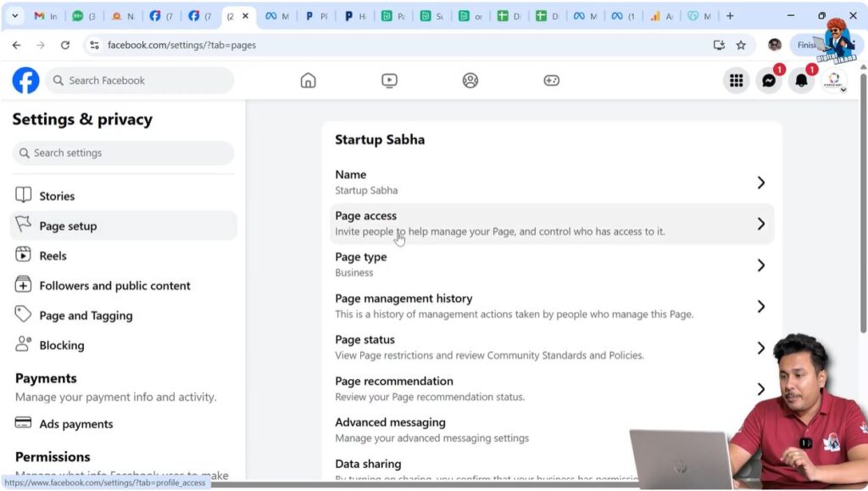The image size is (868, 491).
Task: Open Page recommendation
Action: [552, 388]
